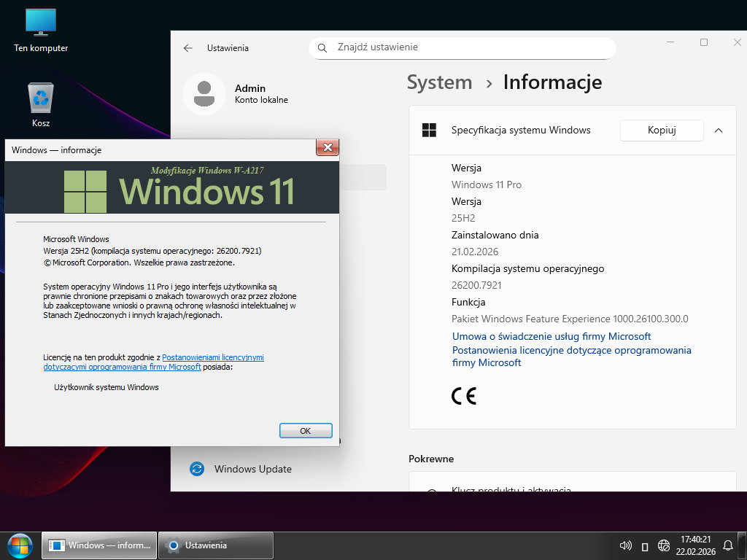Select the Windows Update menu item
Viewport: 747px width, 560px height.
pyautogui.click(x=252, y=469)
